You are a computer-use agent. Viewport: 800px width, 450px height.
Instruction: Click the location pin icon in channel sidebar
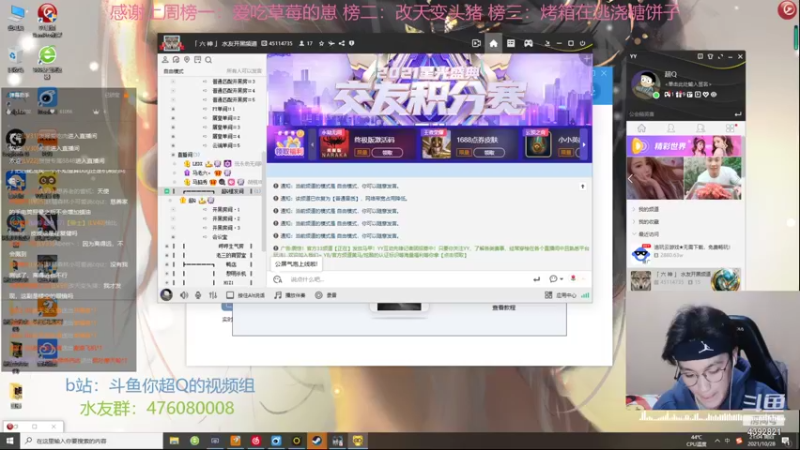pyautogui.click(x=187, y=60)
